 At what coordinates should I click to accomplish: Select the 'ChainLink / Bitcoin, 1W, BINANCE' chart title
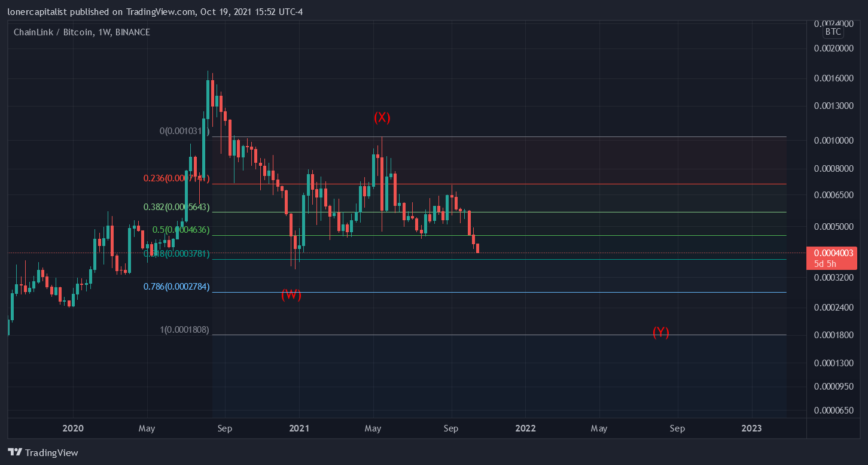[82, 32]
